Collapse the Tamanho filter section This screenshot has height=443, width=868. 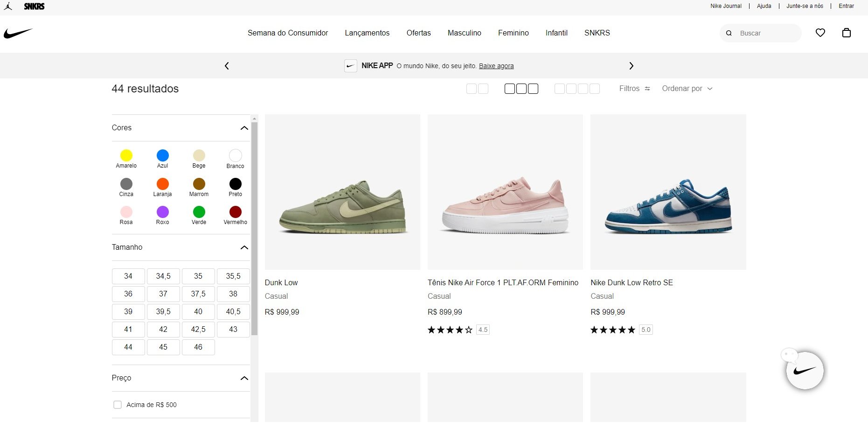[244, 247]
